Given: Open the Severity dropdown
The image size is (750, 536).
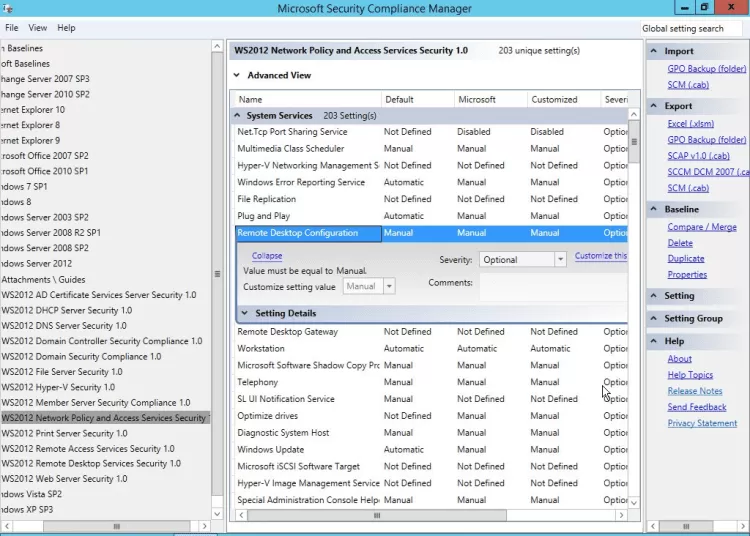Looking at the screenshot, I should 559,259.
